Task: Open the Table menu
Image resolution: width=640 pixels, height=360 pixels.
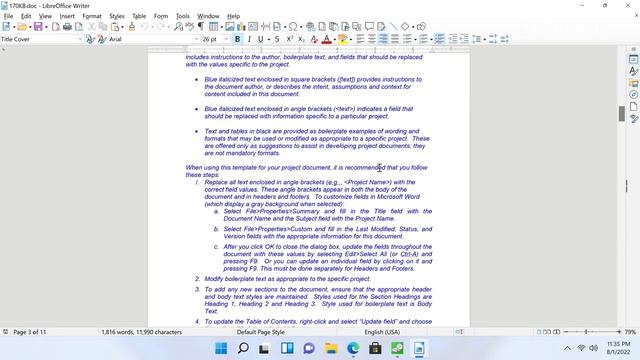Action: click(x=139, y=16)
